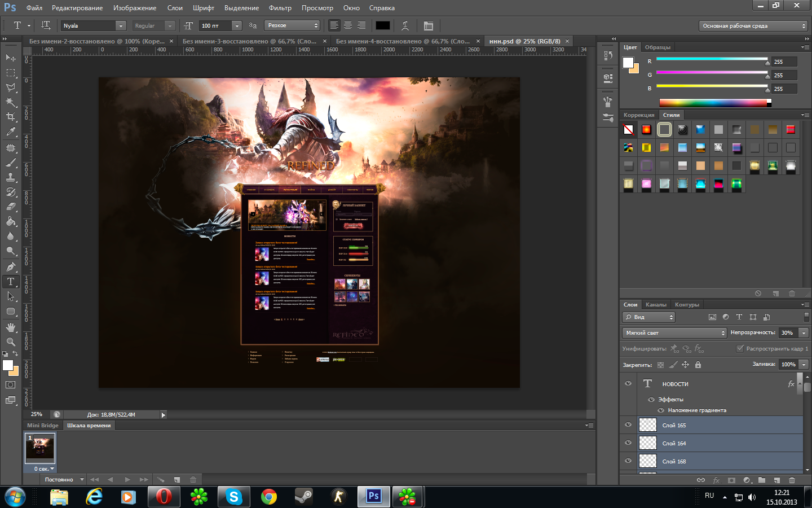Select the Eyedropper tool
The height and width of the screenshot is (508, 812).
click(x=11, y=132)
